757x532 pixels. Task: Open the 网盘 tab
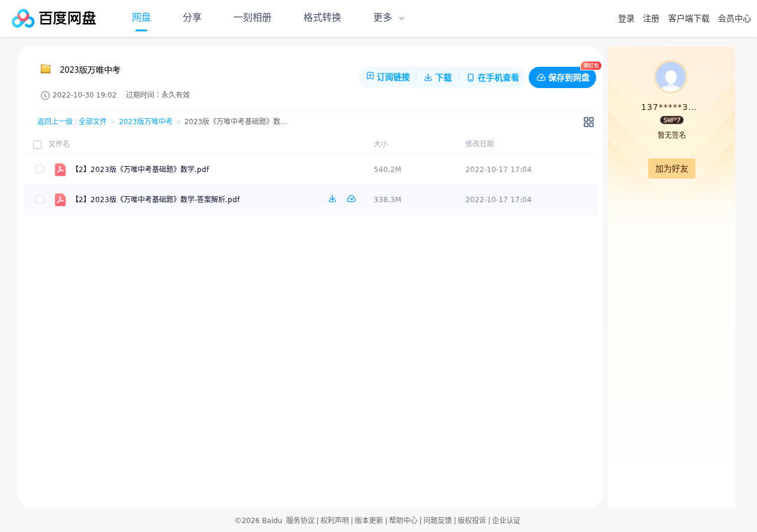click(x=141, y=18)
